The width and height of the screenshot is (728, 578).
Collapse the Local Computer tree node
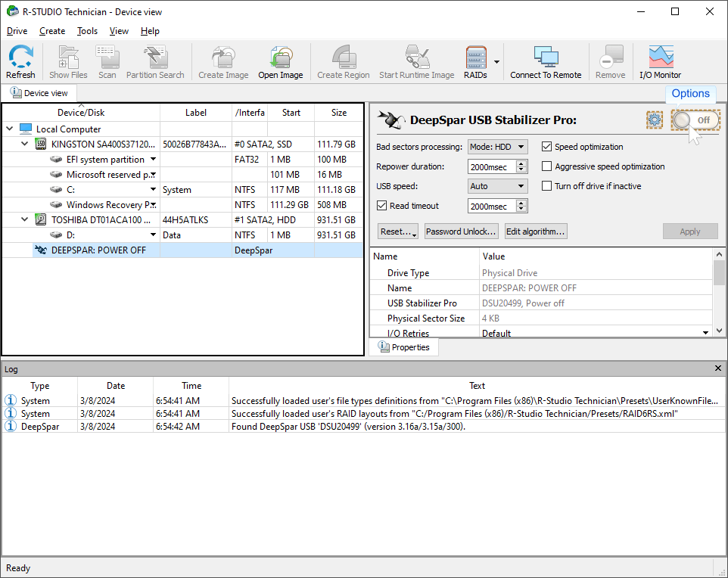(x=10, y=129)
